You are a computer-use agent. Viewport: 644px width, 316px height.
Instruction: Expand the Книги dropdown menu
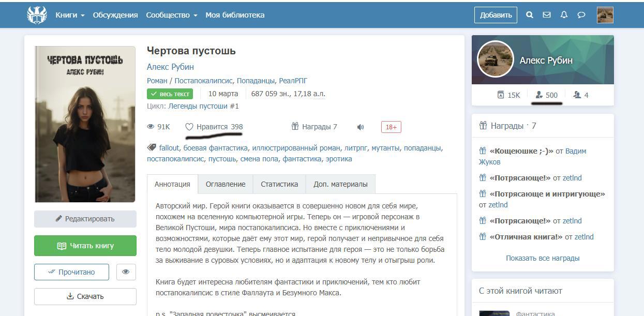click(x=70, y=15)
